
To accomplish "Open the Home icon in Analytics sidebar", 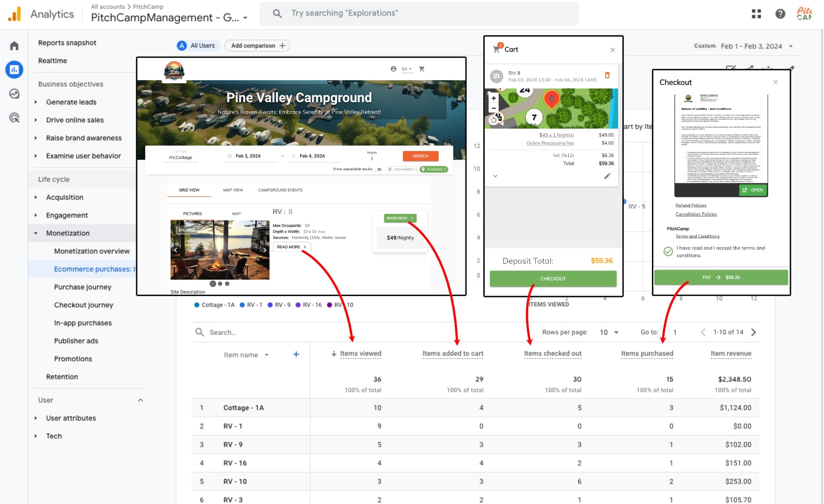I will 14,46.
